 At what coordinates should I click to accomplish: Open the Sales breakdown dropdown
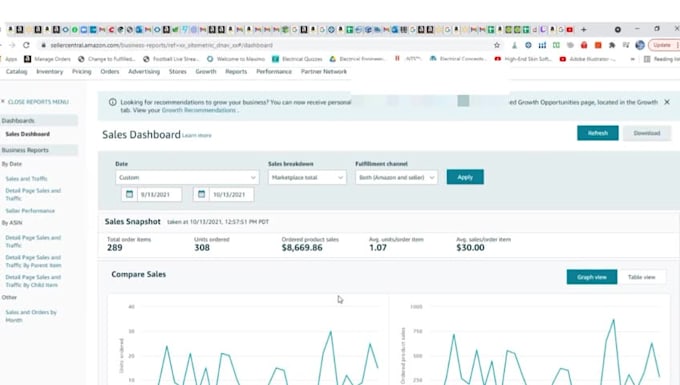307,177
